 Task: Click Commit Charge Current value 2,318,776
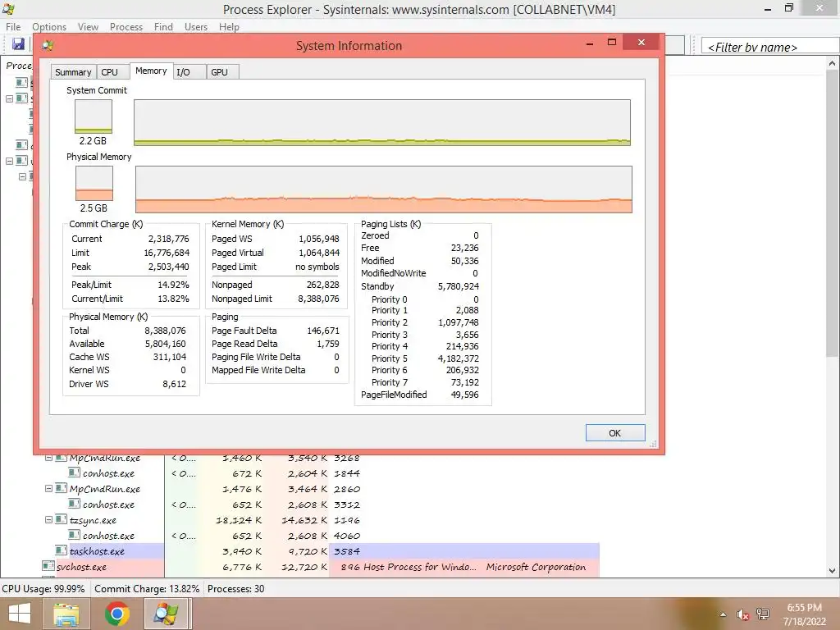point(169,239)
